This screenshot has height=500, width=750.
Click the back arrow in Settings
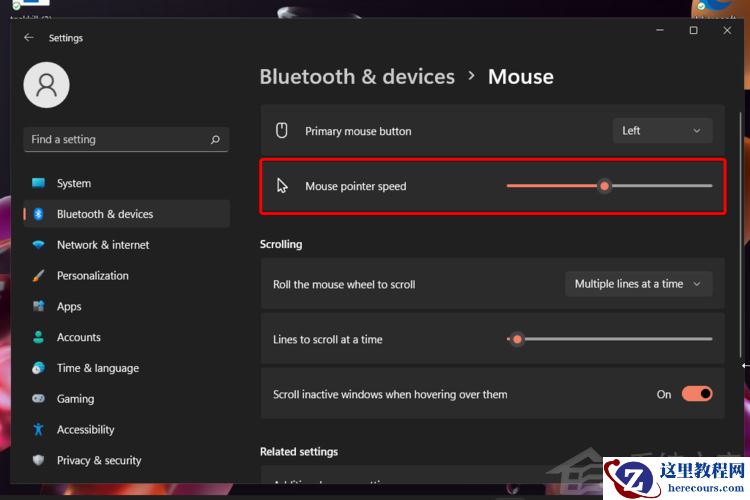29,37
